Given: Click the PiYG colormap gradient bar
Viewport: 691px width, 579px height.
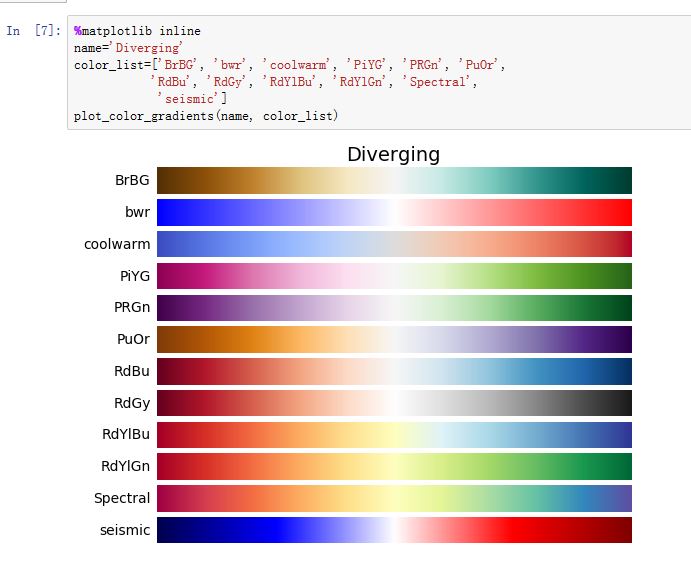Looking at the screenshot, I should (394, 276).
